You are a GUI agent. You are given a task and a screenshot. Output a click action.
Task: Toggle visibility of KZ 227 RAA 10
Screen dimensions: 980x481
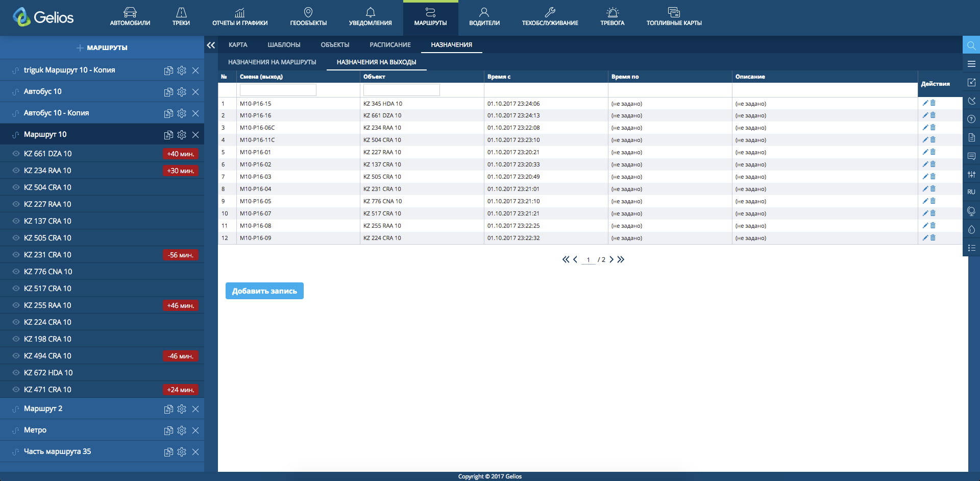pos(16,204)
